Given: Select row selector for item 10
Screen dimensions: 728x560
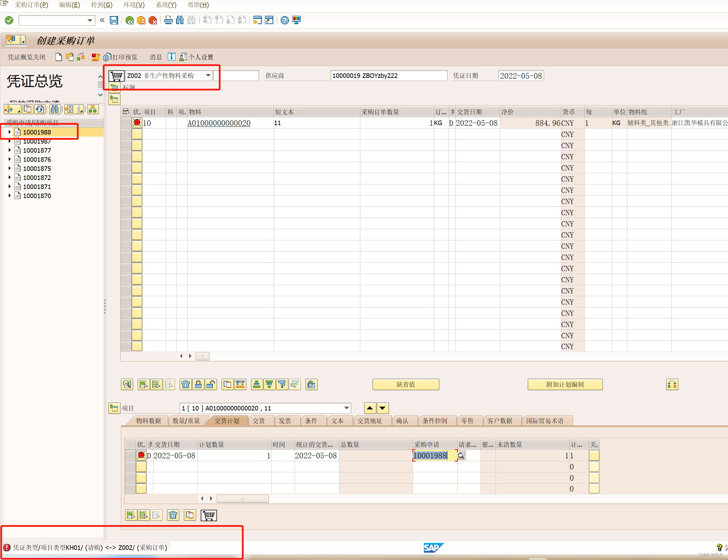Looking at the screenshot, I should 126,123.
